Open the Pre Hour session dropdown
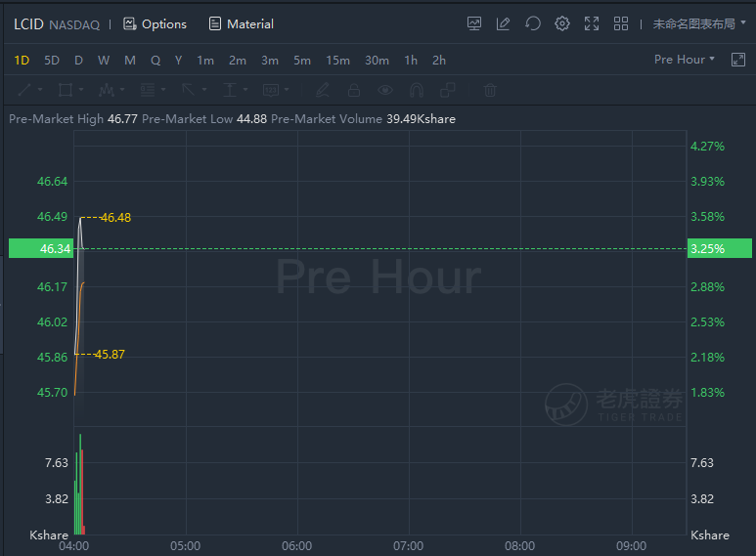 coord(685,60)
